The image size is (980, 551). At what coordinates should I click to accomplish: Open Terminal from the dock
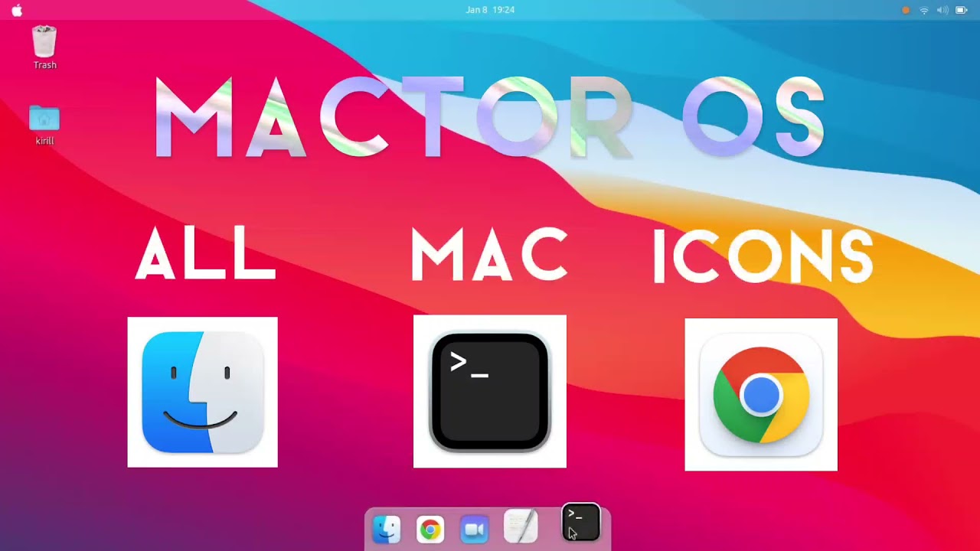click(x=581, y=523)
